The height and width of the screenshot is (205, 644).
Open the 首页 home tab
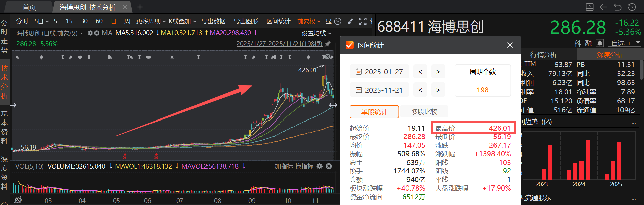coord(29,7)
